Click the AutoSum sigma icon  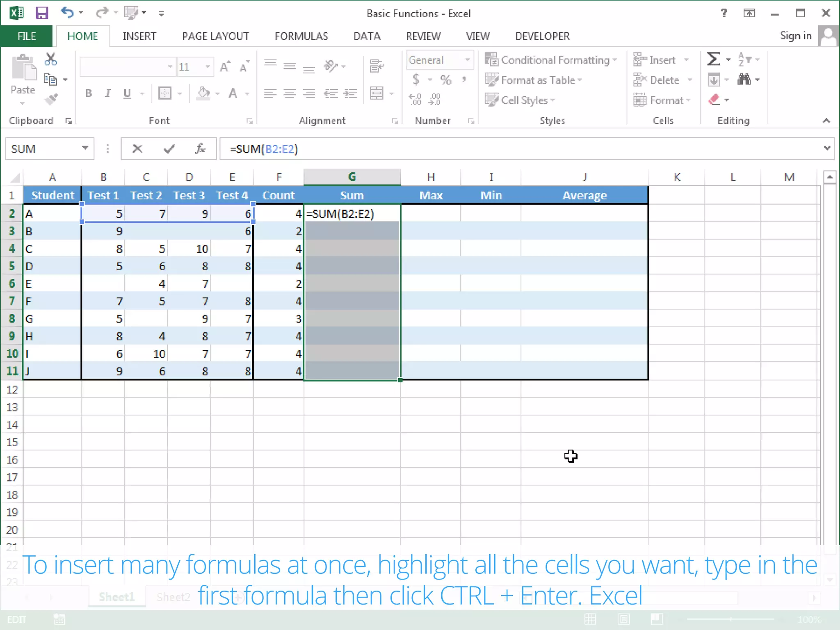(714, 59)
